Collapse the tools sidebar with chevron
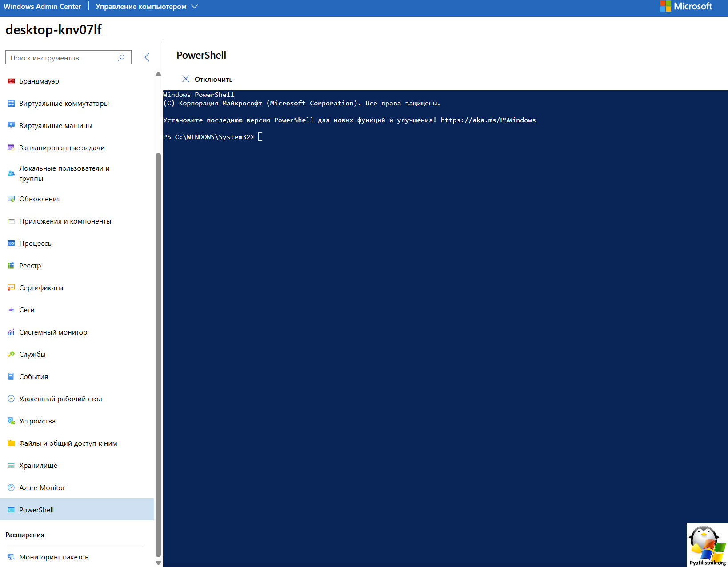Image resolution: width=728 pixels, height=567 pixels. click(147, 57)
